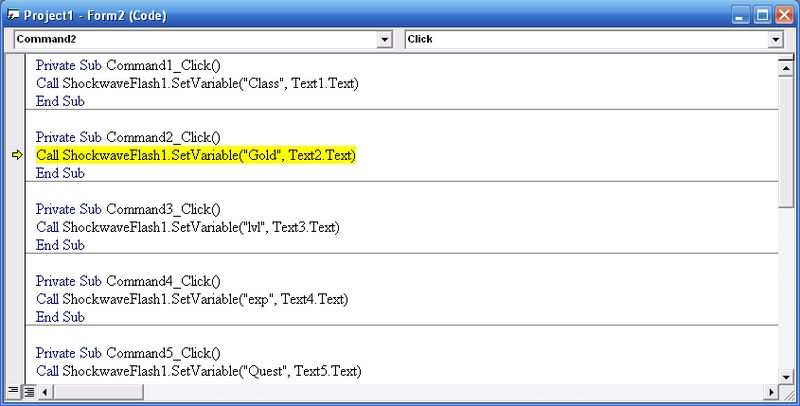Click the yellow execution arrow in margin
800x406 pixels.
tap(17, 155)
